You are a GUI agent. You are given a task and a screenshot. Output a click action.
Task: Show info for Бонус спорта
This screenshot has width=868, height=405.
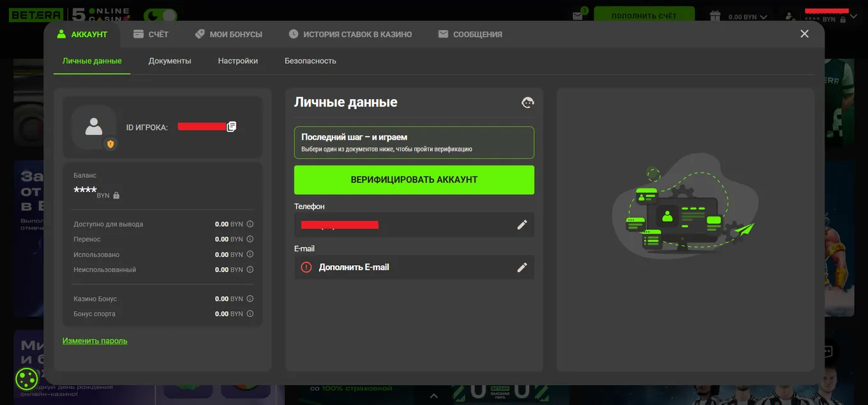click(250, 314)
